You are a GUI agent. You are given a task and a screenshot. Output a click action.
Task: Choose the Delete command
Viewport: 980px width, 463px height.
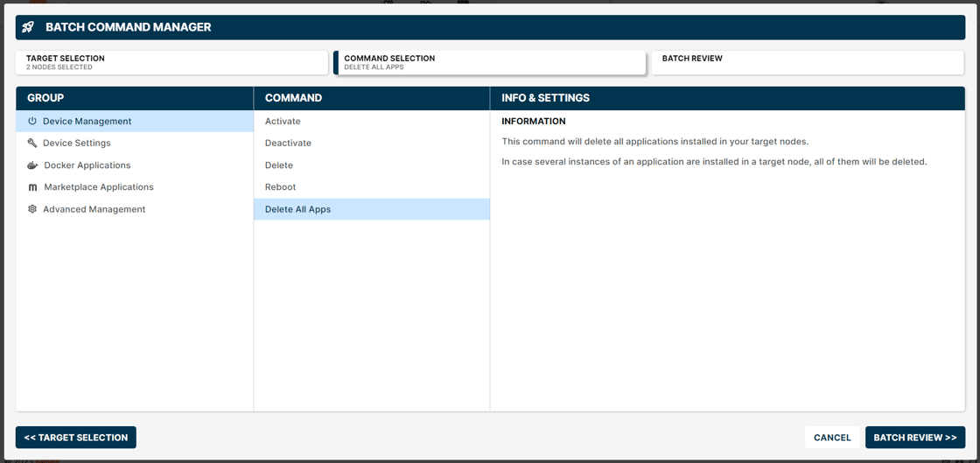[x=372, y=165]
